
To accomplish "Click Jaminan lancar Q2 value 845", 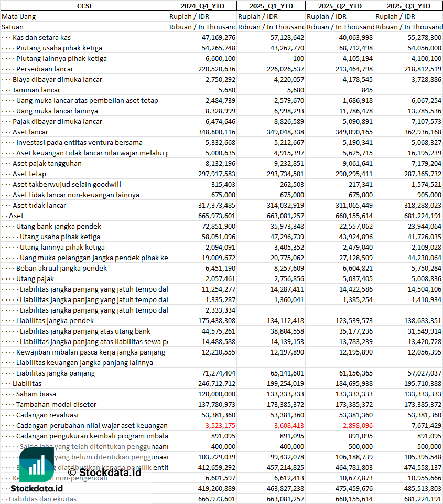I will [367, 90].
